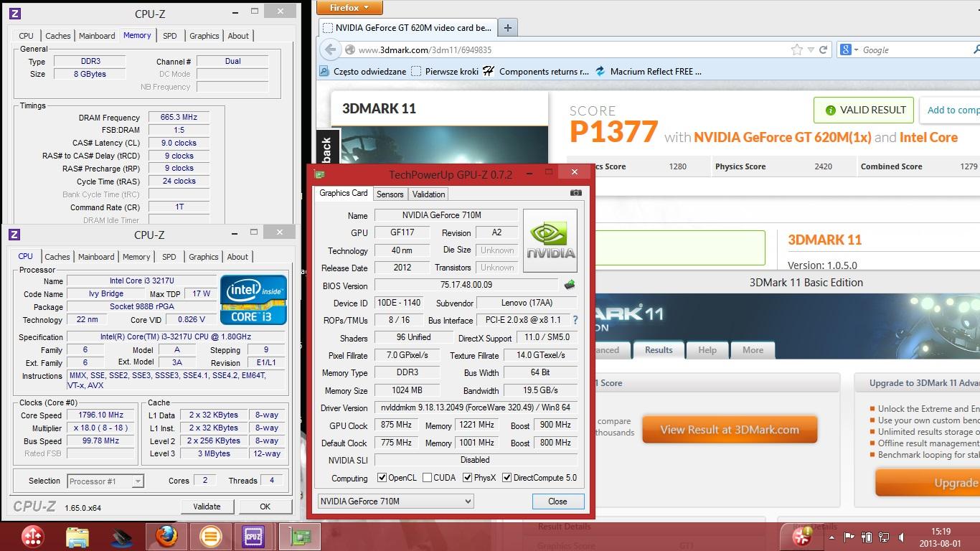
Task: Click the red start orb on the taskbar
Action: 33,537
